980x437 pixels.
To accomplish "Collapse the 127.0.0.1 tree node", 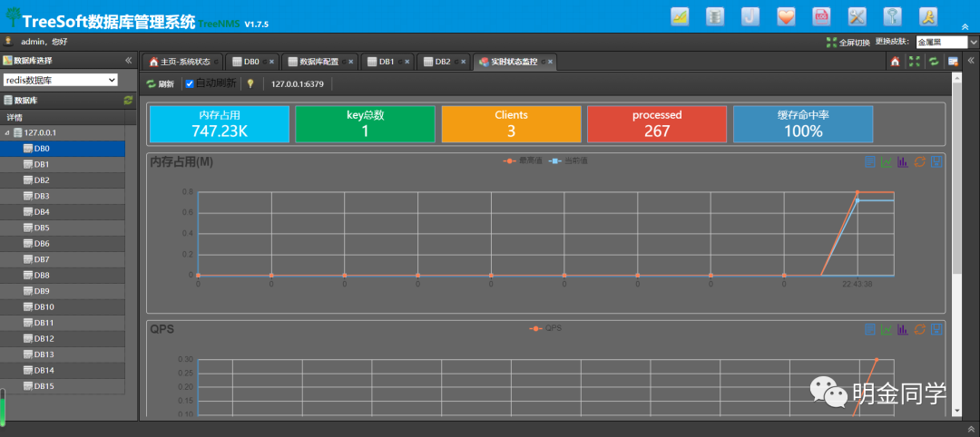I will tap(7, 132).
